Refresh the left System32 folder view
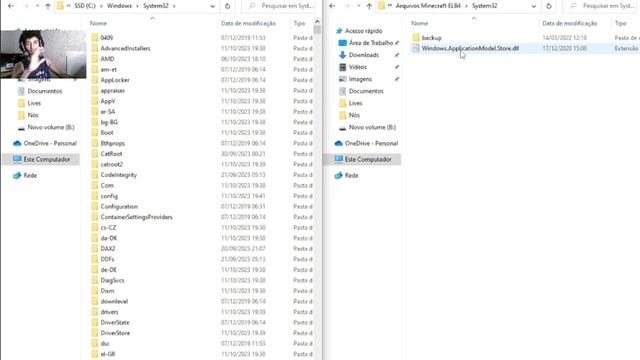Image resolution: width=640 pixels, height=360 pixels. click(x=227, y=6)
